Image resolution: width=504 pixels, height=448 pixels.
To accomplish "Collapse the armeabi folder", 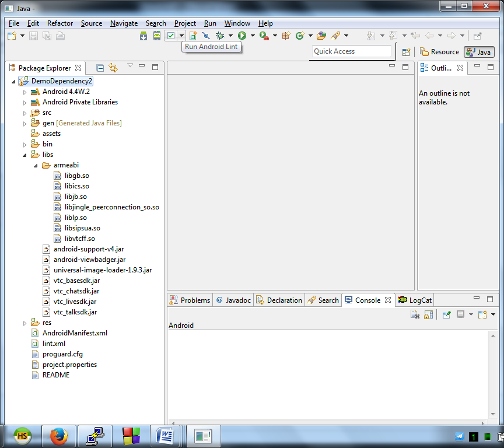I will [x=36, y=165].
